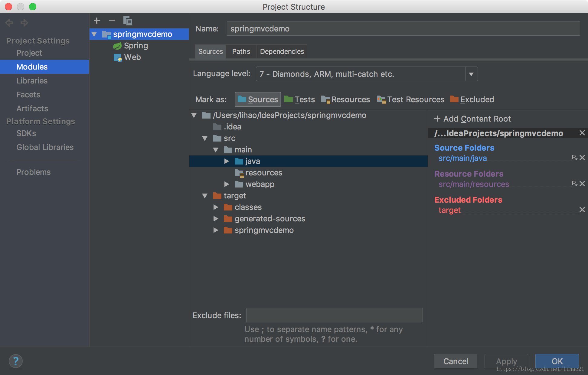
Task: Click the add module plus icon
Action: point(97,21)
